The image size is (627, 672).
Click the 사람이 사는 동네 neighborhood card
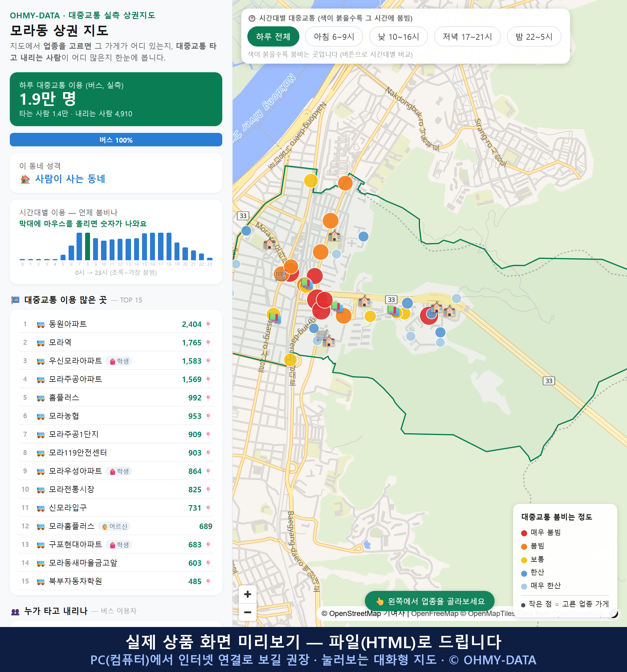pos(116,173)
